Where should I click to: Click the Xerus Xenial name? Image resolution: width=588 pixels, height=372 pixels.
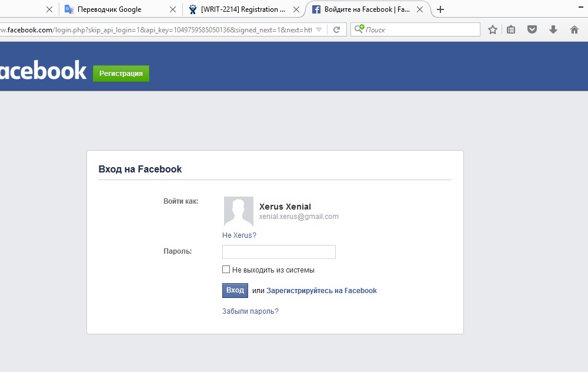point(285,207)
